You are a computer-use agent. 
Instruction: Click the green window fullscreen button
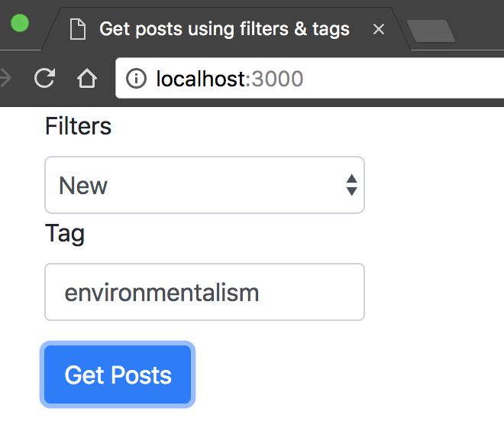(x=20, y=23)
